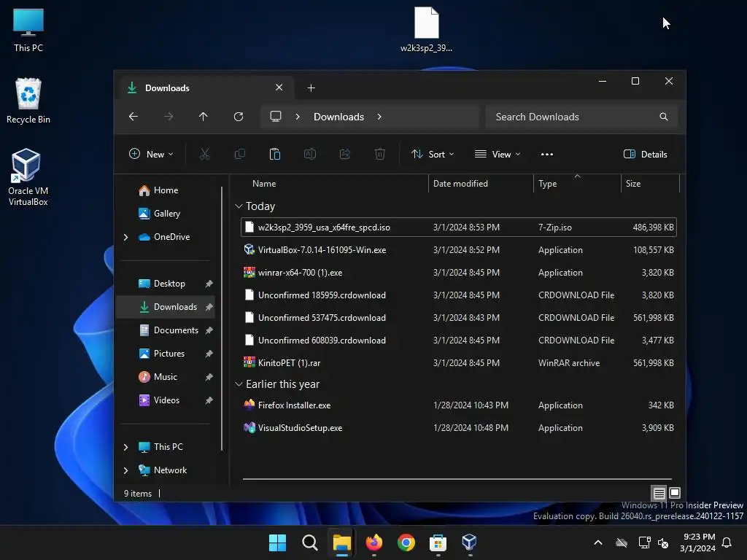This screenshot has width=747, height=560.
Task: Click the Delete trash icon
Action: tap(379, 154)
